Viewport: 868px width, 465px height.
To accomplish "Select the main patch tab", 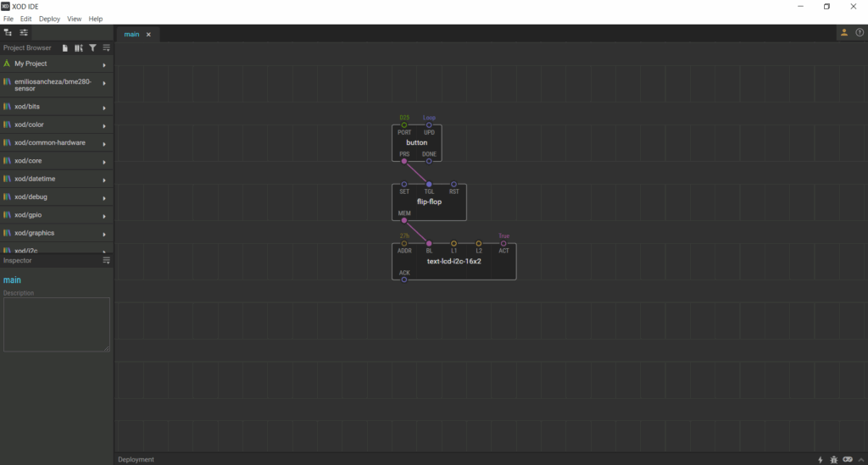I will coord(131,34).
